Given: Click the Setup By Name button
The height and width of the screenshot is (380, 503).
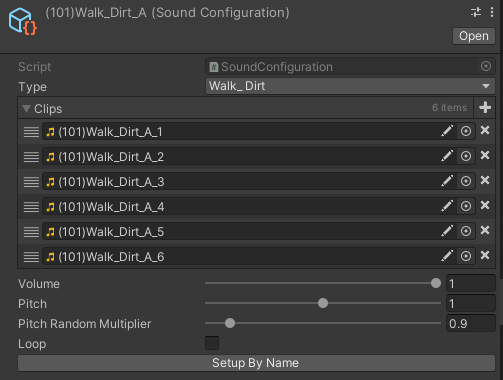Looking at the screenshot, I should pos(256,363).
